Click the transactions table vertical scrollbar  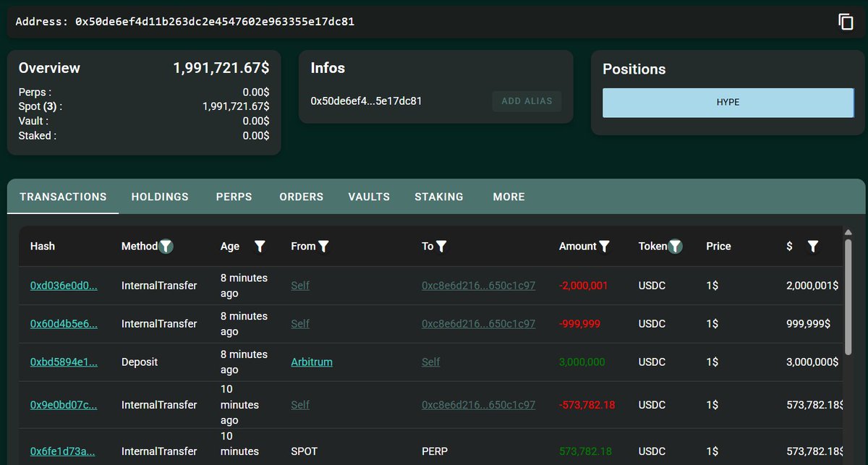click(x=848, y=297)
